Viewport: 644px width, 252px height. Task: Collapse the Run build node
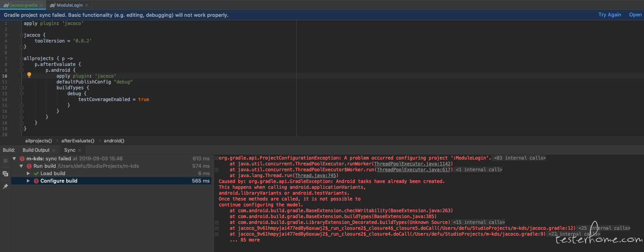pyautogui.click(x=21, y=166)
